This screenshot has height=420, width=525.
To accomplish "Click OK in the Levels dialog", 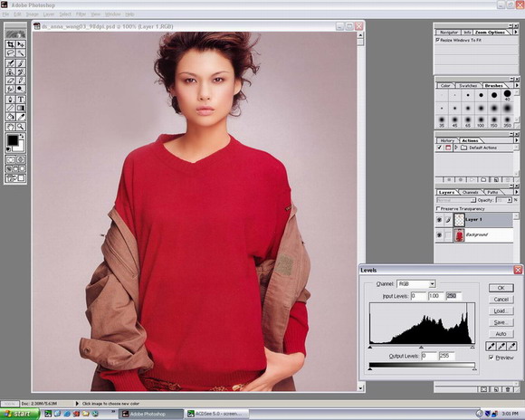I will (x=501, y=288).
